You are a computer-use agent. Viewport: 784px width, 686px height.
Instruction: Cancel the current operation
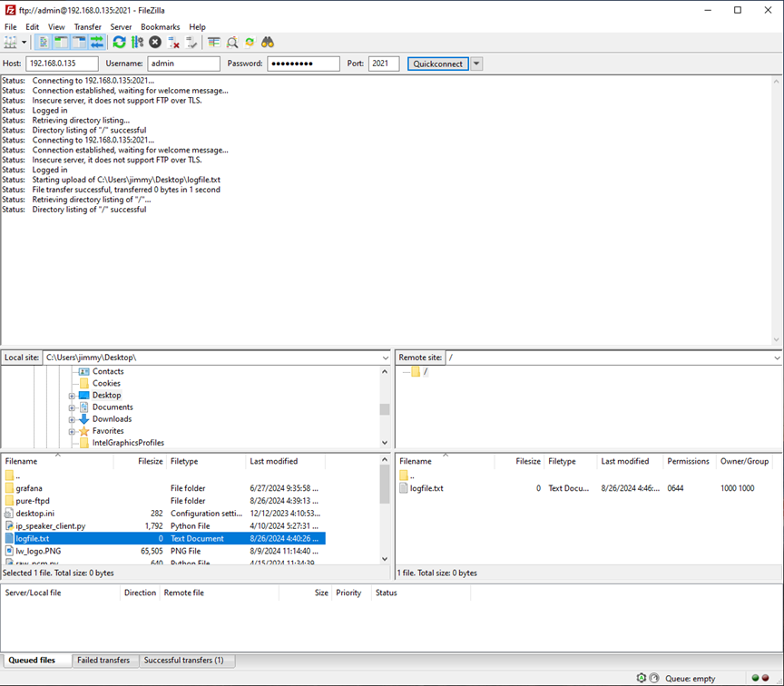[x=155, y=43]
